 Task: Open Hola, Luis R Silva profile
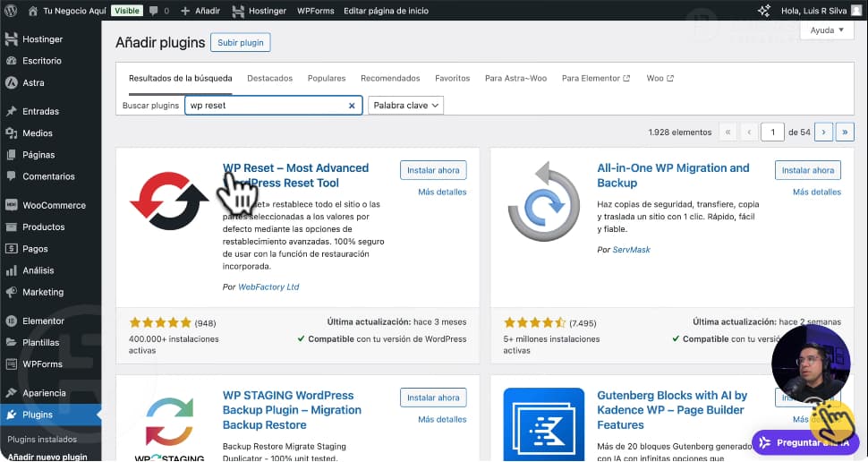(x=821, y=11)
